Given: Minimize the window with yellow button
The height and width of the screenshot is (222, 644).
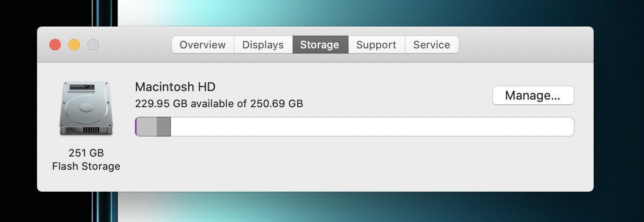Looking at the screenshot, I should (74, 45).
